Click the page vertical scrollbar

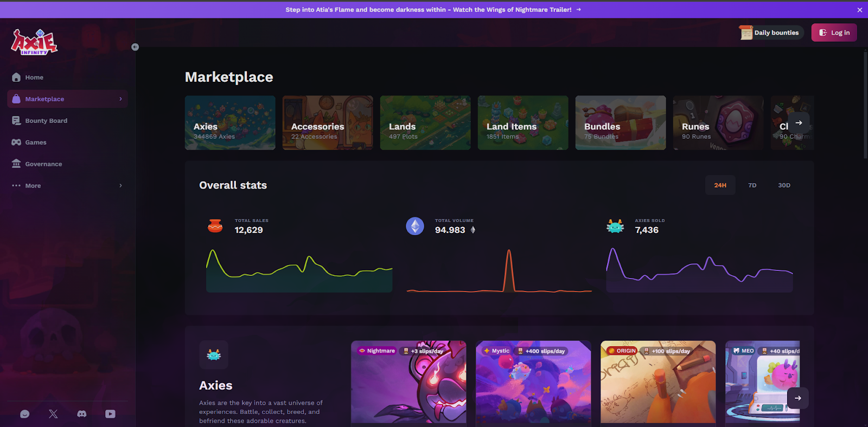tap(865, 105)
